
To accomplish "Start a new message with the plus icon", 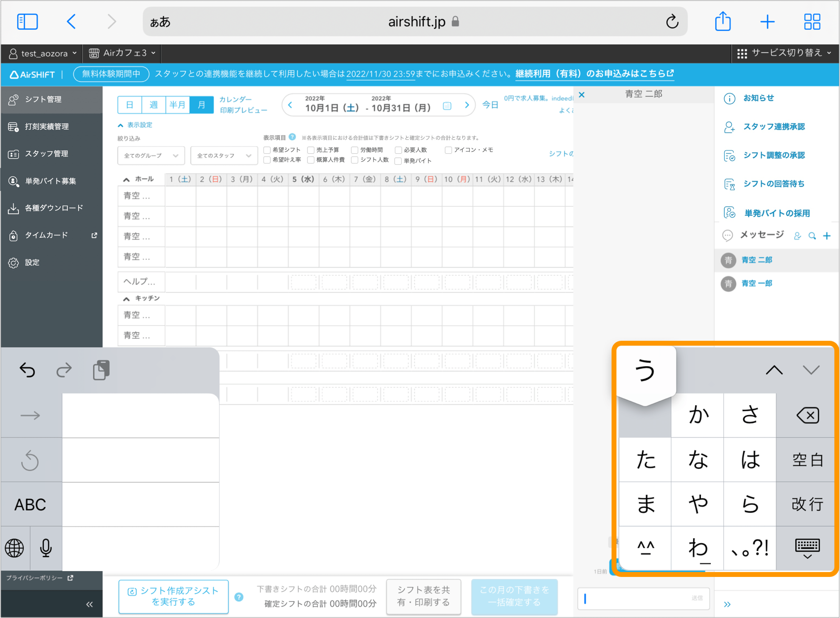I will pos(827,236).
